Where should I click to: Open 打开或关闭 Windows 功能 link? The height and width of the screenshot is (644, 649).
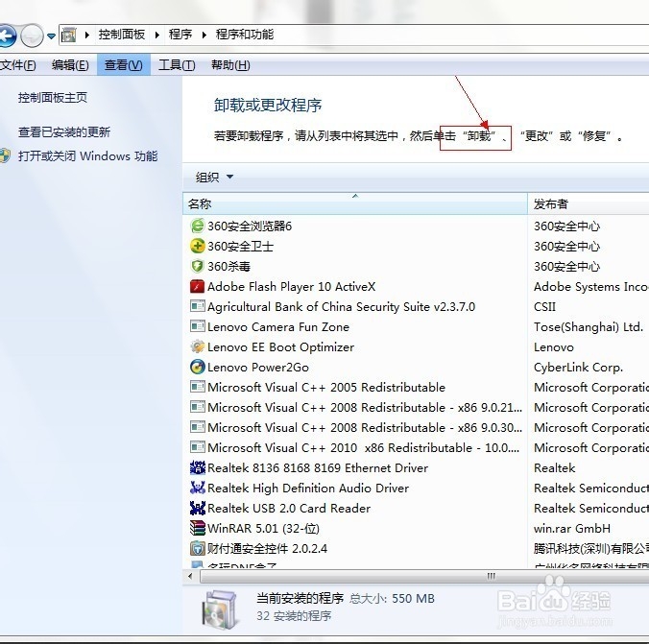coord(87,156)
